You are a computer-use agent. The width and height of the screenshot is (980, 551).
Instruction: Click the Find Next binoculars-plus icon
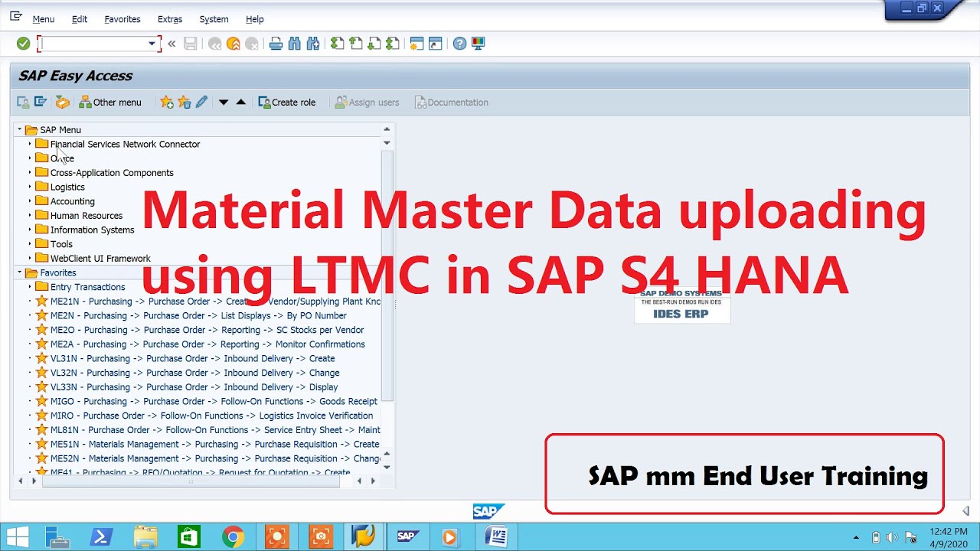click(313, 44)
